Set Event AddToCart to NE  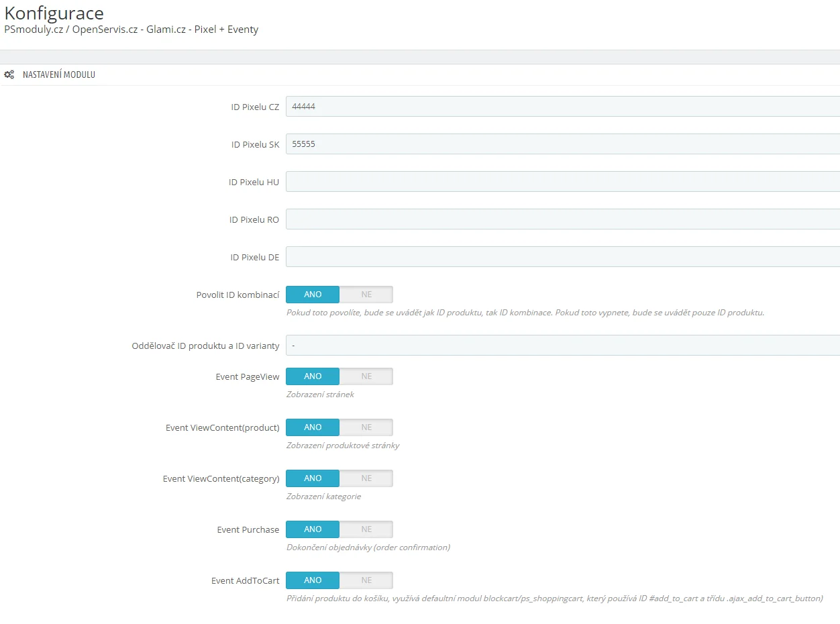366,580
